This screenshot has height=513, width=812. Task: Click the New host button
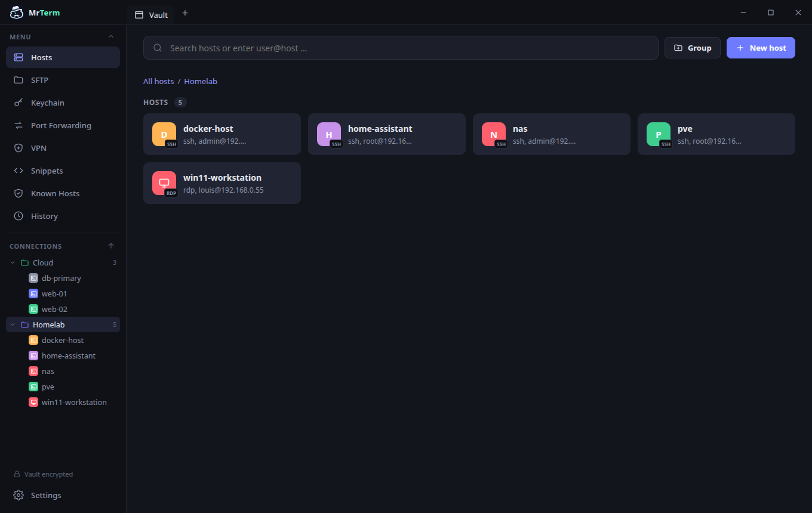click(761, 48)
